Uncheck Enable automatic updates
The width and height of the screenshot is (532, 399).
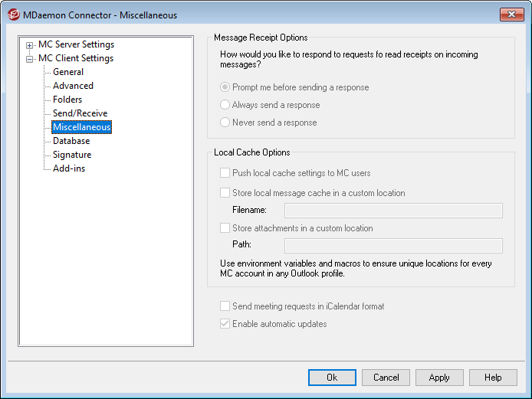pyautogui.click(x=225, y=324)
